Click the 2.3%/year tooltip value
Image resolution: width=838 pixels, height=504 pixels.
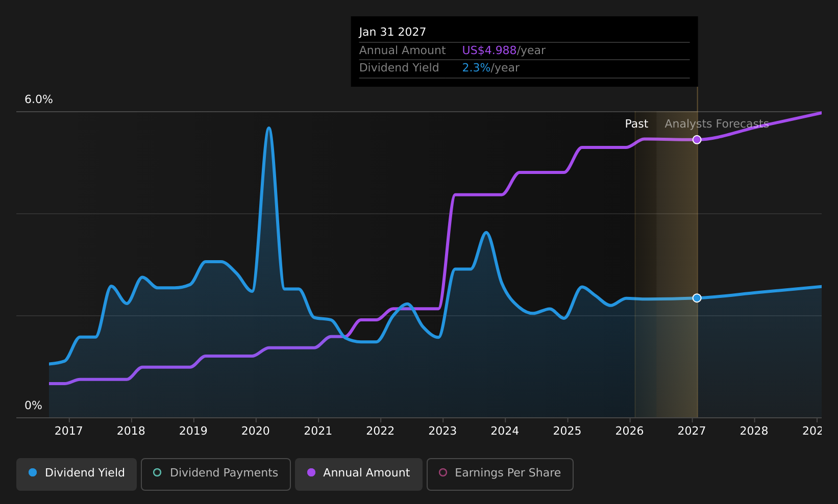490,68
